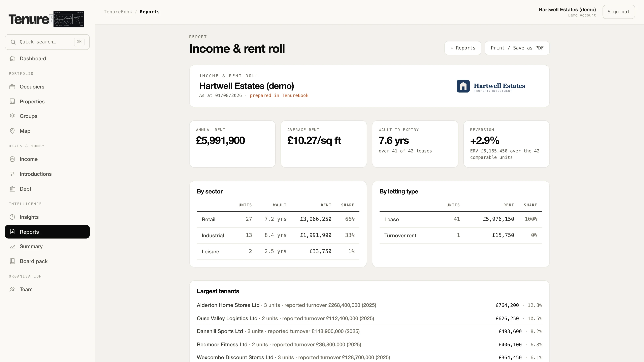Viewport: 644px width, 362px height.
Task: Focus the Quick search field
Action: point(47,42)
